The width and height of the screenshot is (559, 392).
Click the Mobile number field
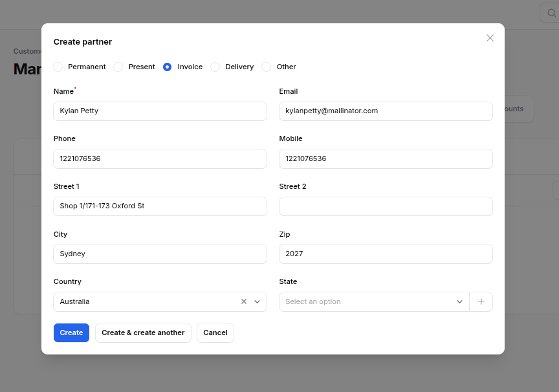(x=386, y=158)
